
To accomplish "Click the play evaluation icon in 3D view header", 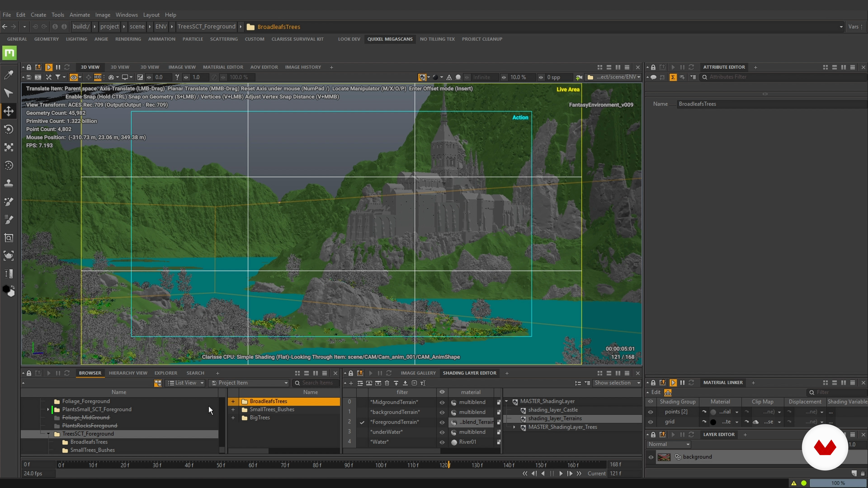I will [49, 67].
